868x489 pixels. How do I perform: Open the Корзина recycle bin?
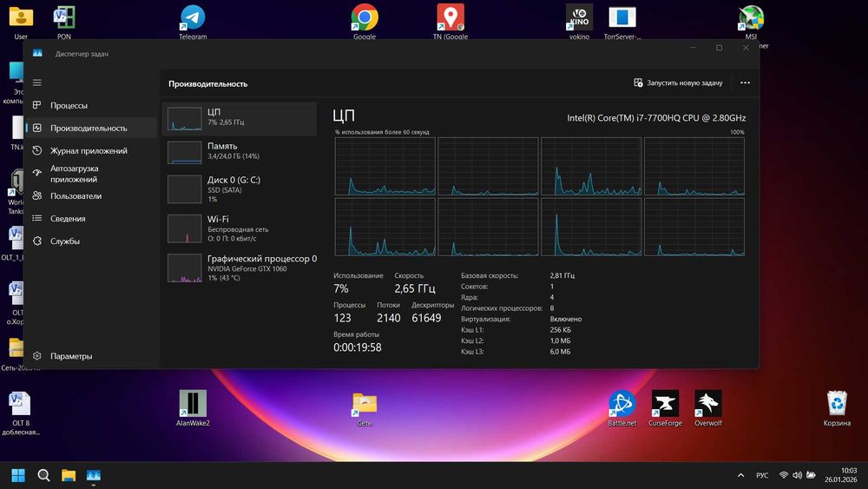[x=837, y=408]
